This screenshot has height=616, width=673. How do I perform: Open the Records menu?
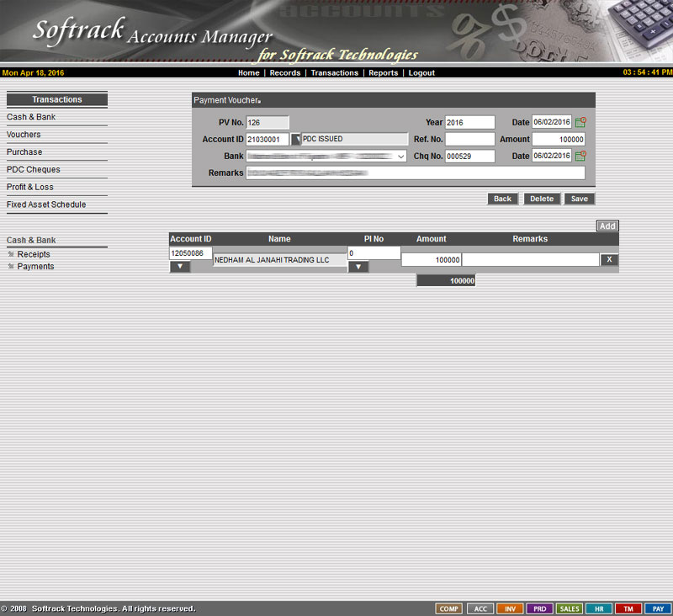285,73
